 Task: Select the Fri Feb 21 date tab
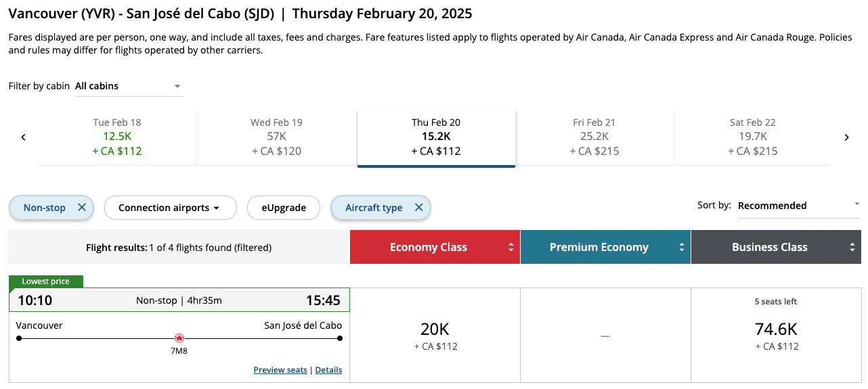pyautogui.click(x=594, y=137)
